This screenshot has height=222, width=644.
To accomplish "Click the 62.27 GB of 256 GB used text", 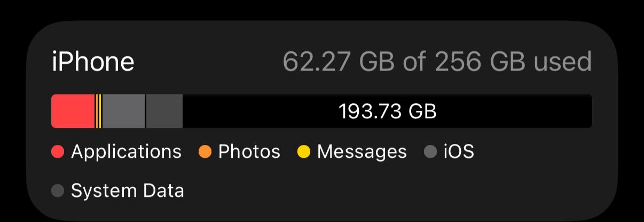I will (437, 62).
